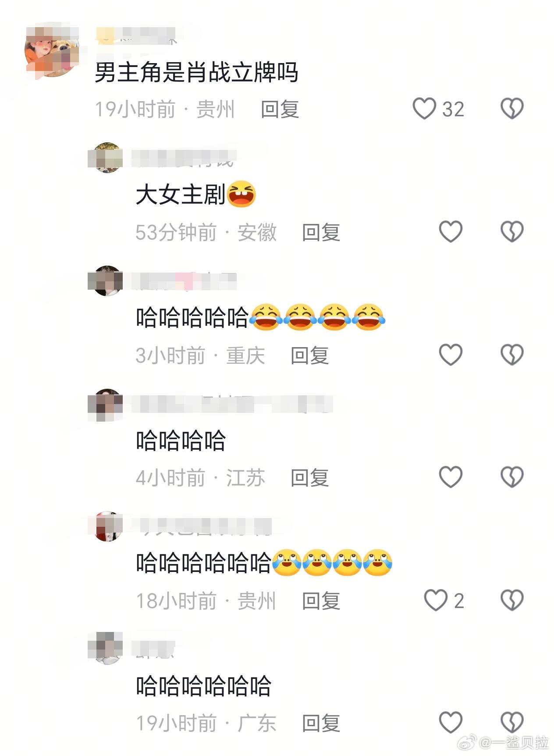The image size is (554, 756).
Task: Reply to the 江苏 commenter
Action: click(309, 477)
